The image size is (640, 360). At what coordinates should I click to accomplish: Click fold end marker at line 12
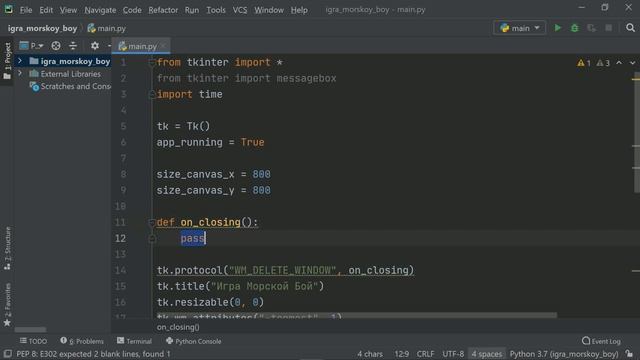152,238
